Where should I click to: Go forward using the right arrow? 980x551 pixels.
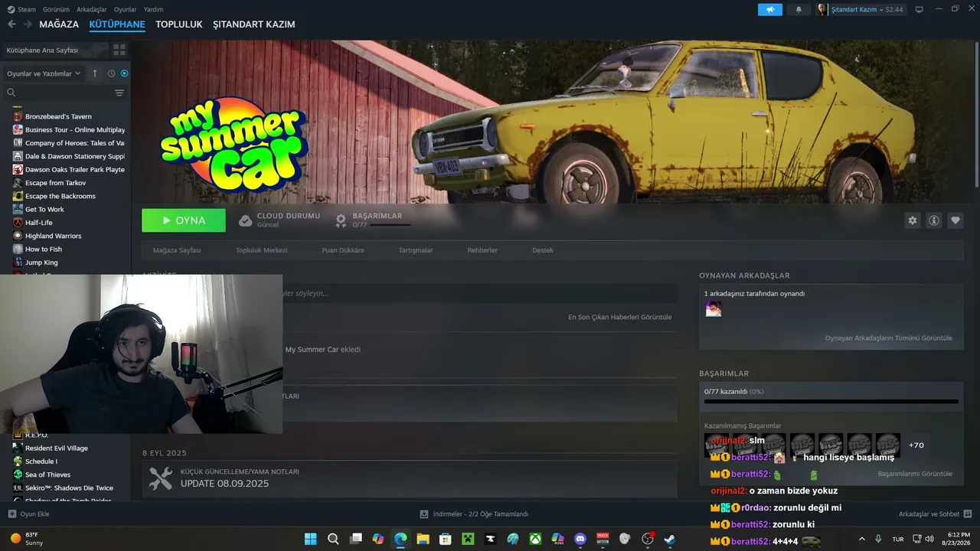click(28, 24)
